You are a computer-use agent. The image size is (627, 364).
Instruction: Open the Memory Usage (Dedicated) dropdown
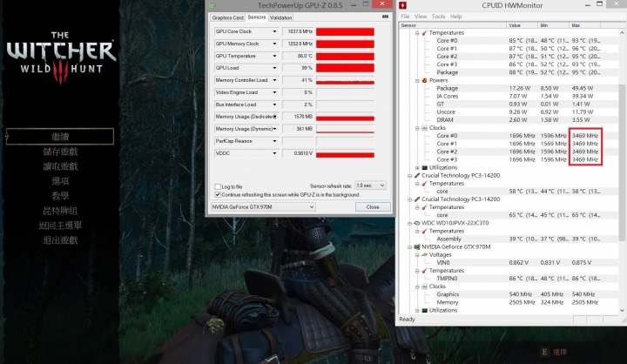coord(275,117)
